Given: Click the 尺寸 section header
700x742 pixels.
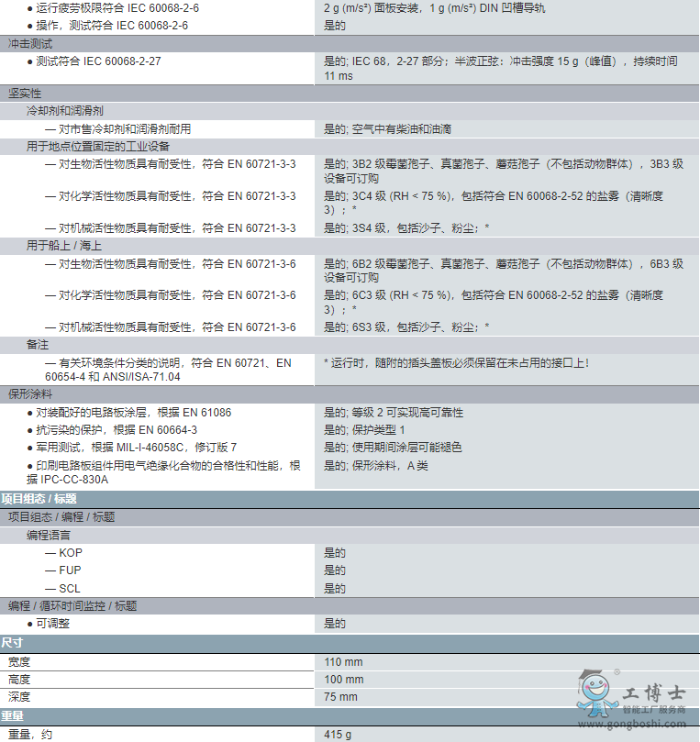Looking at the screenshot, I should coord(12,643).
